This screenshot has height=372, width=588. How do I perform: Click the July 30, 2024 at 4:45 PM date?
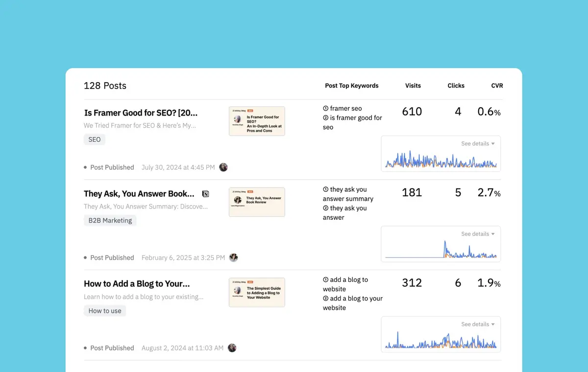pyautogui.click(x=178, y=167)
